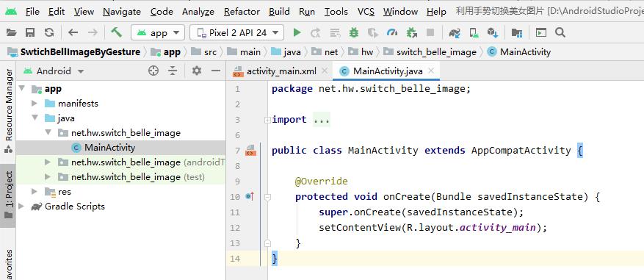Open AVD Manager icon
Viewport: 644px width, 280px height.
click(x=474, y=32)
